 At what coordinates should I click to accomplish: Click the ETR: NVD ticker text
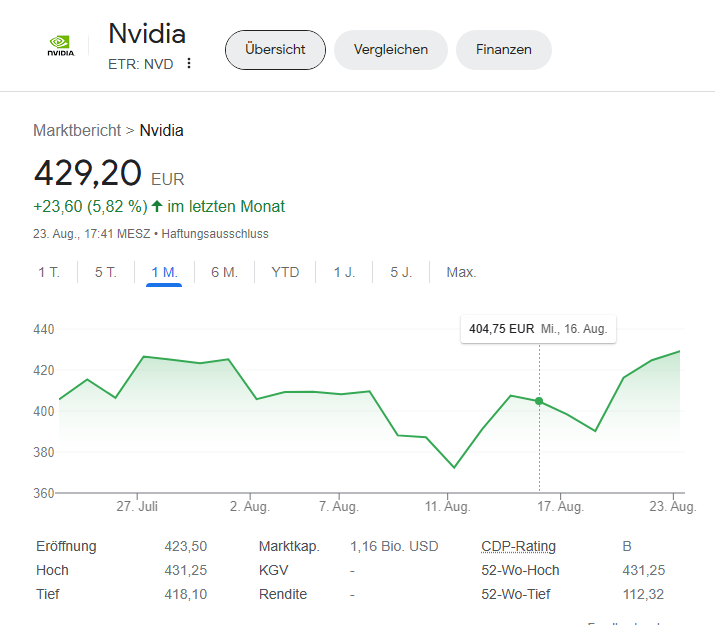[140, 64]
